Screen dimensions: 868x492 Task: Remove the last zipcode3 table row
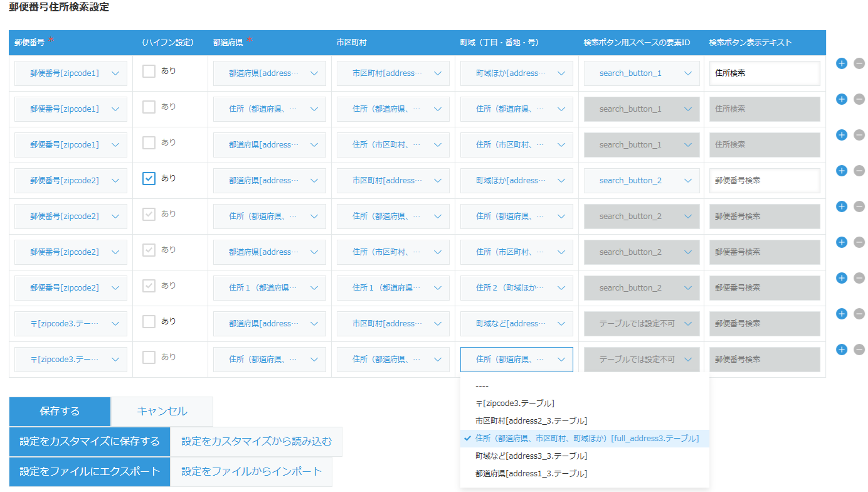[x=860, y=350]
